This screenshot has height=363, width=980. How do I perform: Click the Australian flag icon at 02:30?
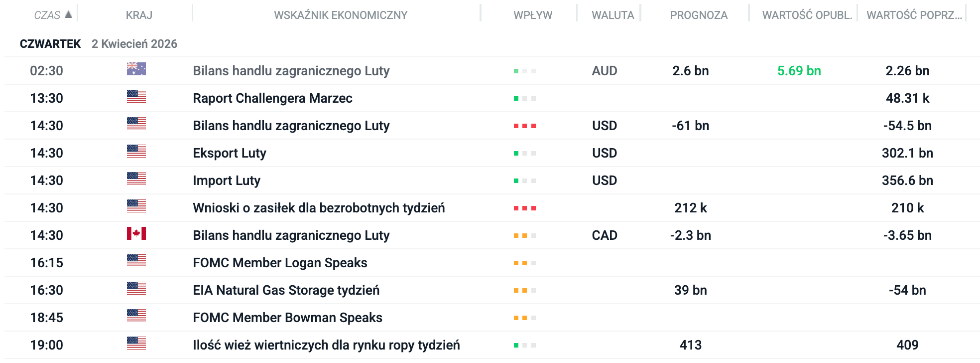136,69
